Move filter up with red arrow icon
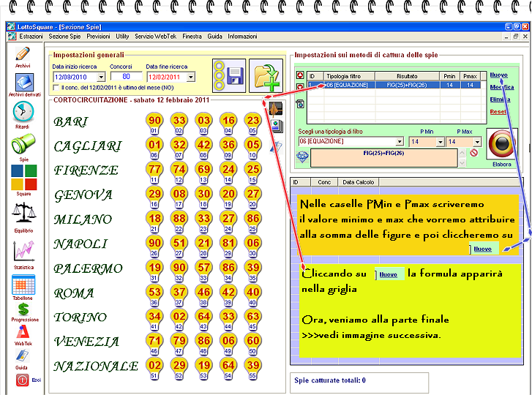532x395 pixels. [300, 75]
